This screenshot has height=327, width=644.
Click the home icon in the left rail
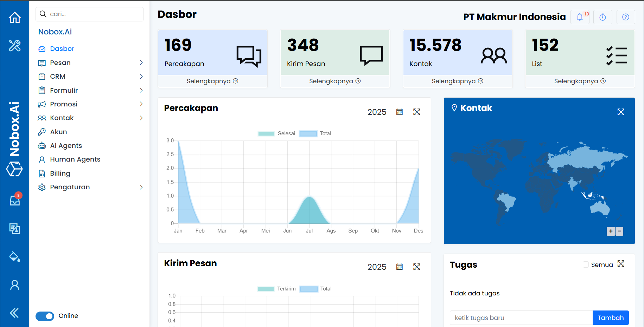pos(15,17)
